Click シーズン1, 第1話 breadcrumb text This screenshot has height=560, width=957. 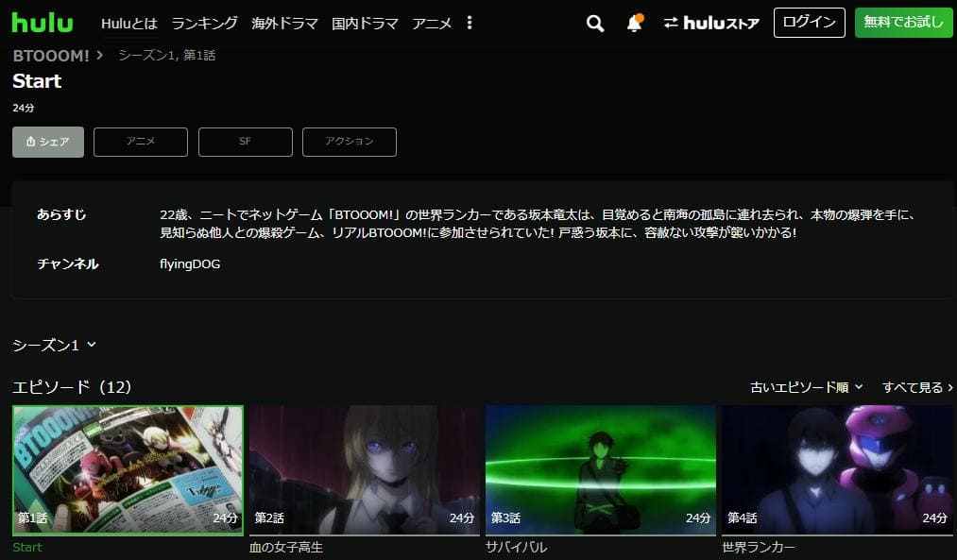coord(166,56)
